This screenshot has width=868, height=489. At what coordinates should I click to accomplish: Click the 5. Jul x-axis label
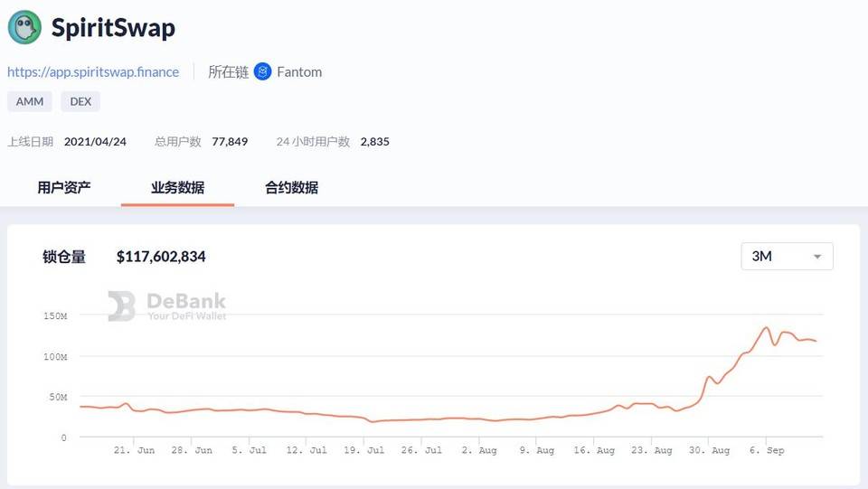pyautogui.click(x=250, y=450)
